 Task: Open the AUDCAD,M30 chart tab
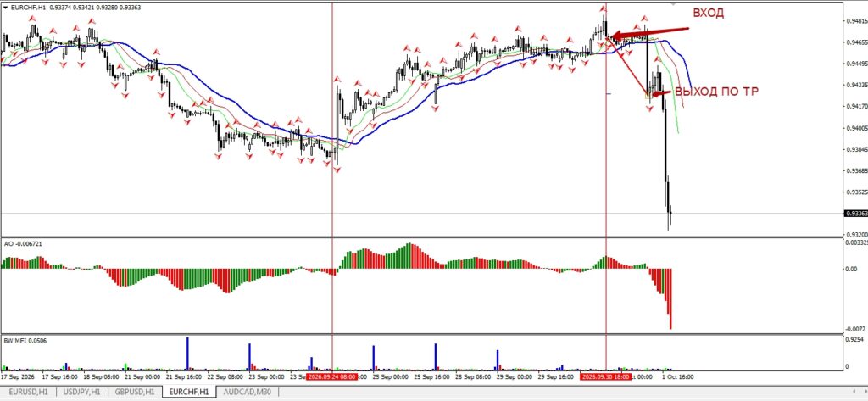tap(247, 392)
